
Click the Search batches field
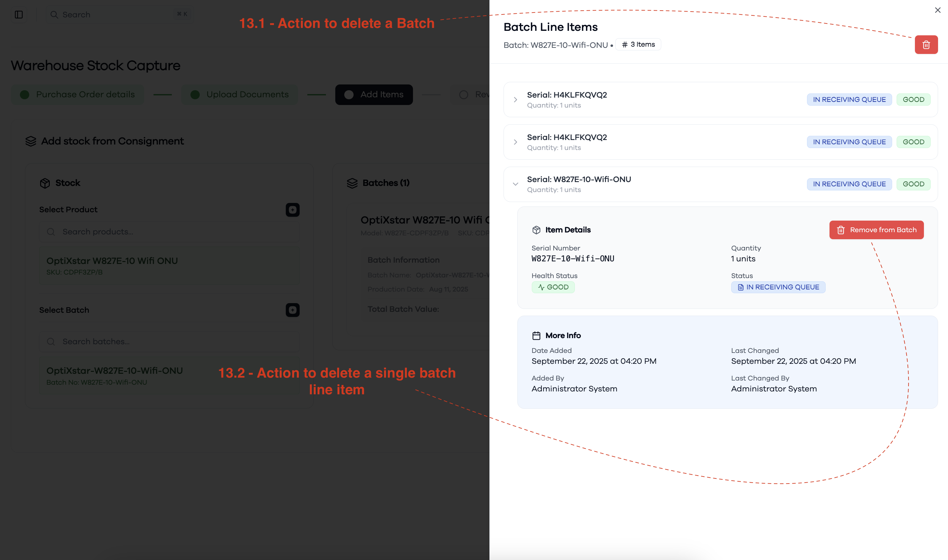coord(170,342)
